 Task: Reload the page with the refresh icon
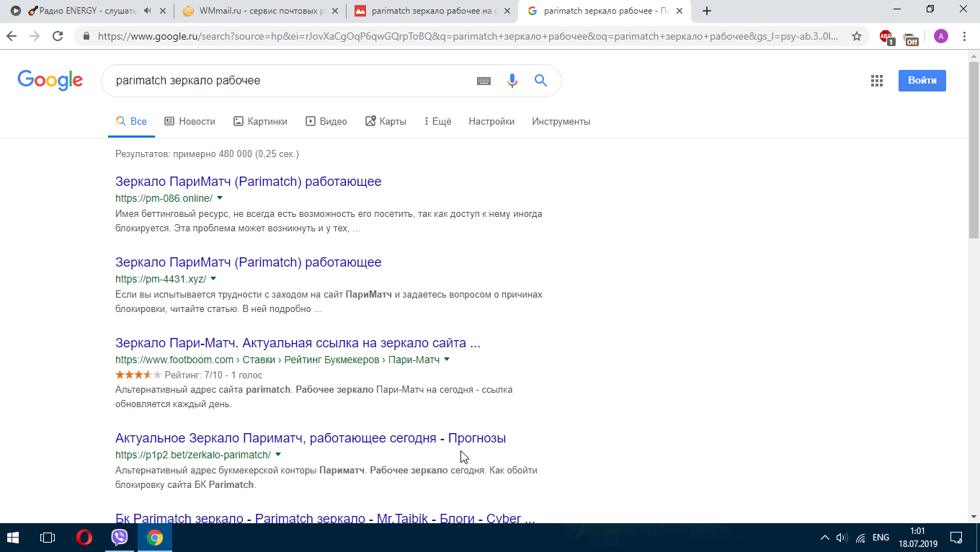point(58,36)
